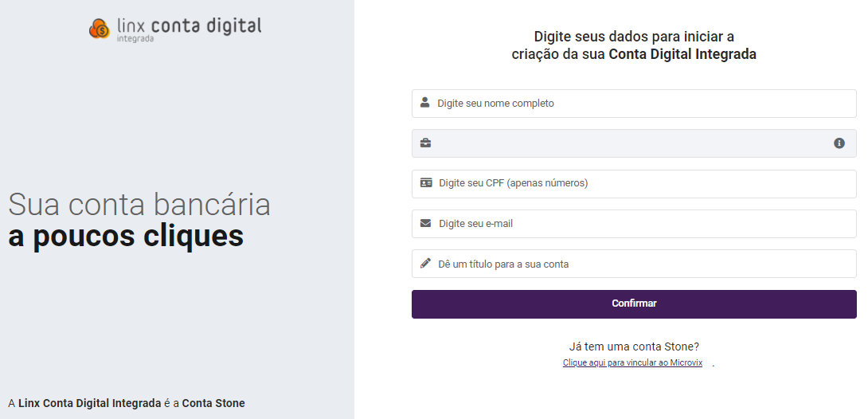Click the 'Sua conta bancária' headline text

point(139,205)
